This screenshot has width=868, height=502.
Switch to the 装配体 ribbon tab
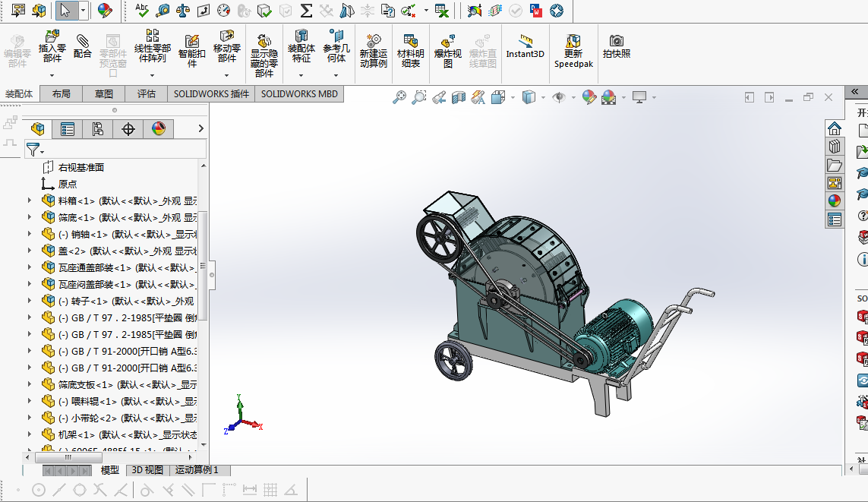pos(19,93)
